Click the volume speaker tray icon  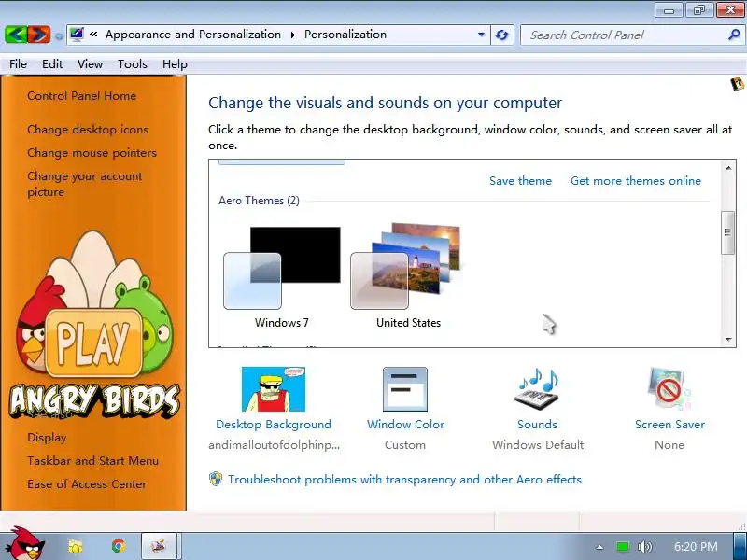coord(644,546)
